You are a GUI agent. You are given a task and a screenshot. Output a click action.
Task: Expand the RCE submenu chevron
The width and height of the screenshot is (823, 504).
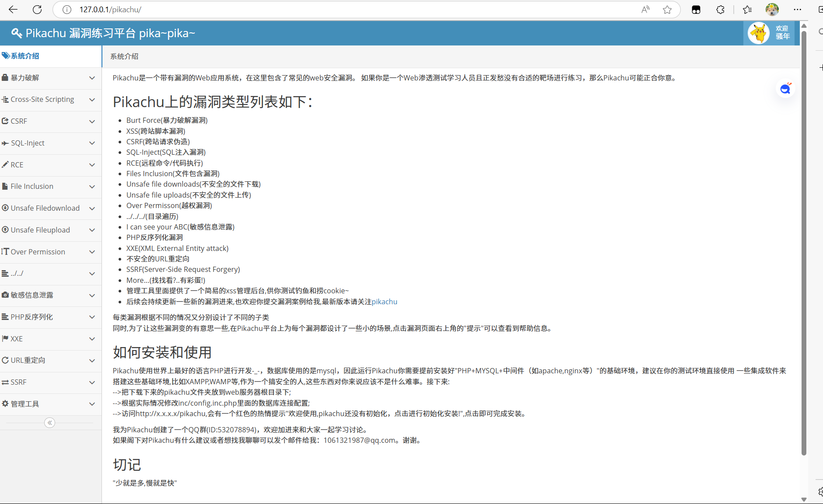92,165
